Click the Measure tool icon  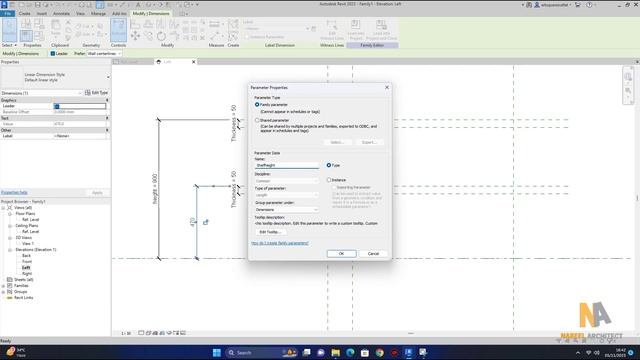click(x=215, y=24)
